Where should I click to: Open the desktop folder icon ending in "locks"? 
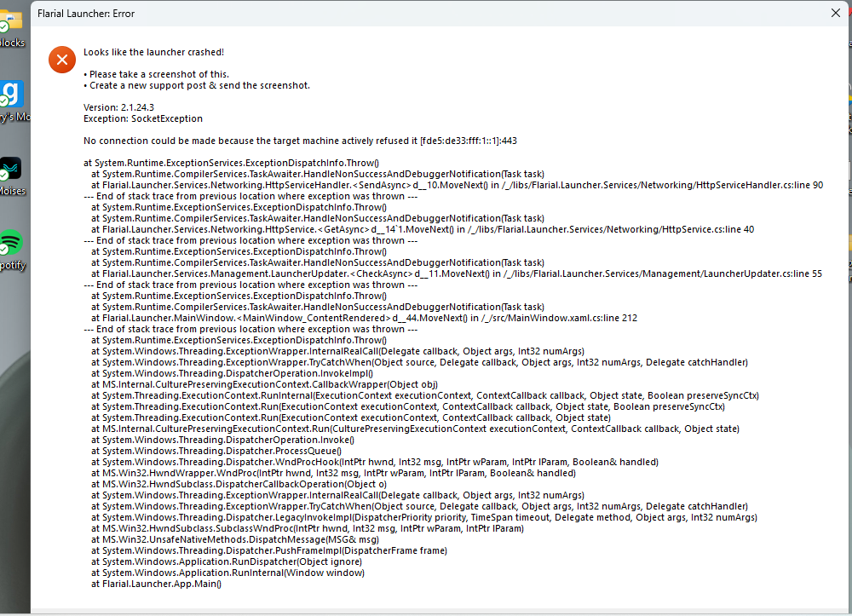12,28
